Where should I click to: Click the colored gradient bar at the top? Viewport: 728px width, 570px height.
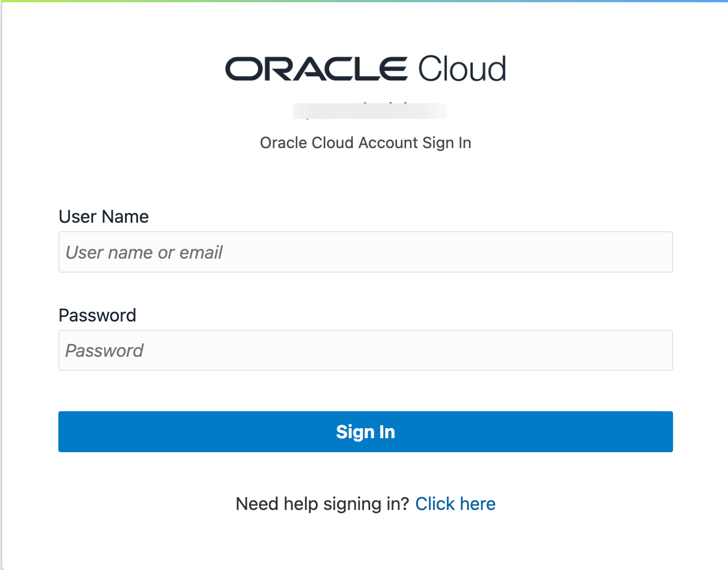point(364,1)
